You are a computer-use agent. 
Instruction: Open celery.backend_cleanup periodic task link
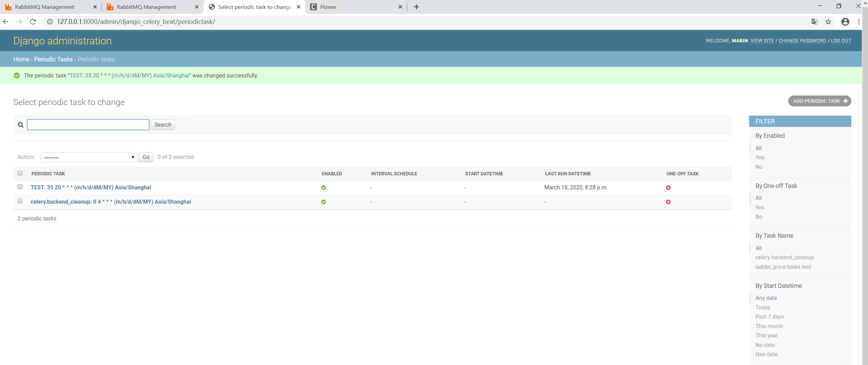point(111,202)
